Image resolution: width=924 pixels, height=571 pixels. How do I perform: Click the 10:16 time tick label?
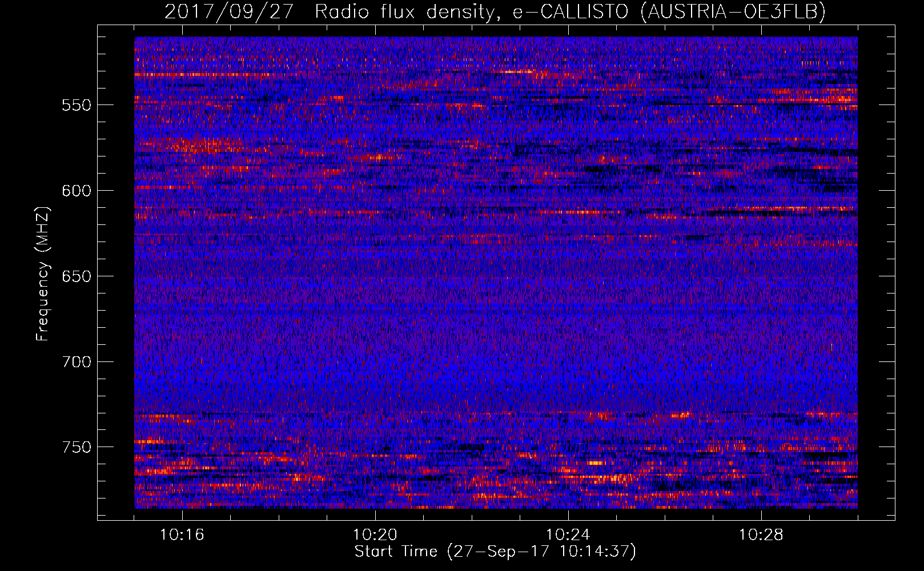(182, 535)
